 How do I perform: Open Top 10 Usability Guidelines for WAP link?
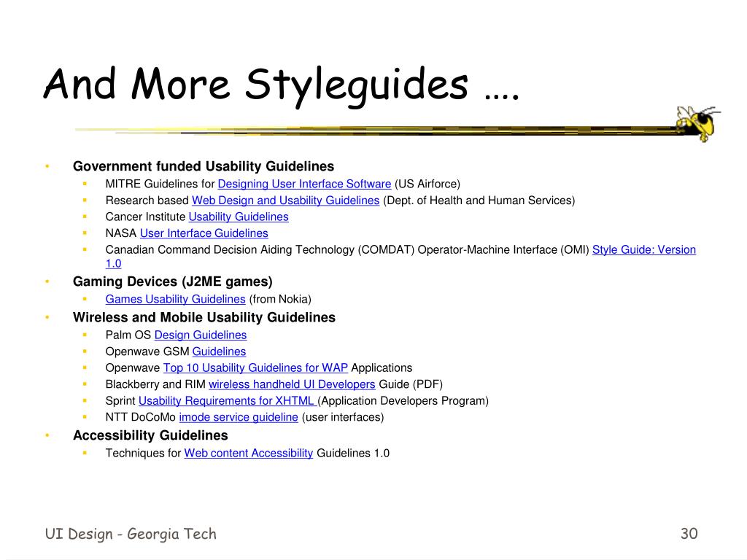(x=255, y=368)
